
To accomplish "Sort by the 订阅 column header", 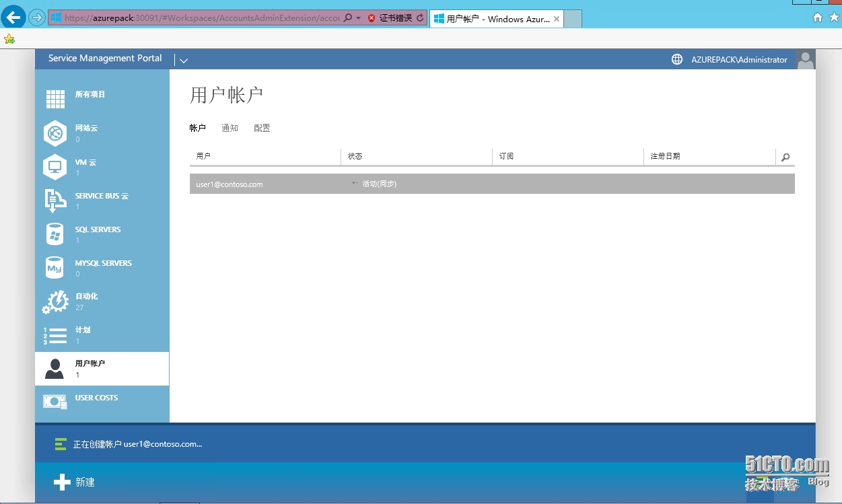I will coord(568,156).
